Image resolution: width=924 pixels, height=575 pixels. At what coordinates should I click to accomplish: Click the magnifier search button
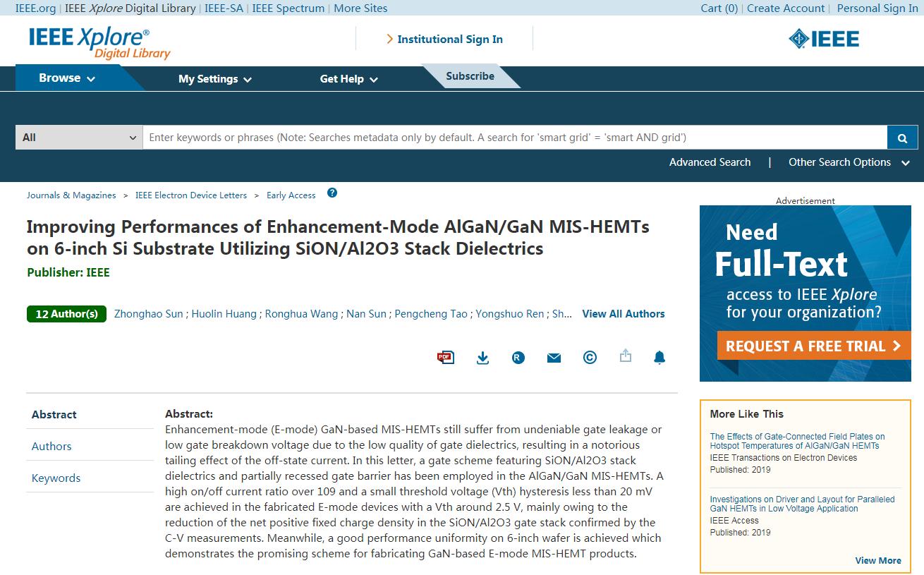[902, 138]
